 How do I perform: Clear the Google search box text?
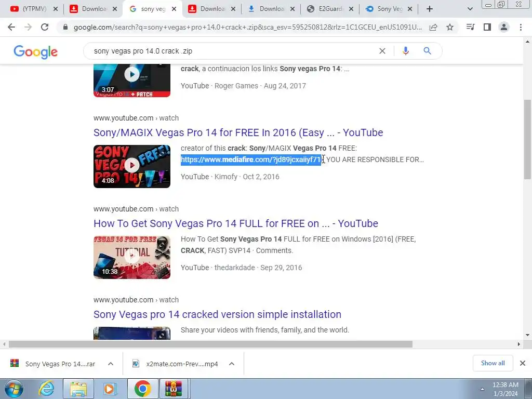pyautogui.click(x=382, y=51)
